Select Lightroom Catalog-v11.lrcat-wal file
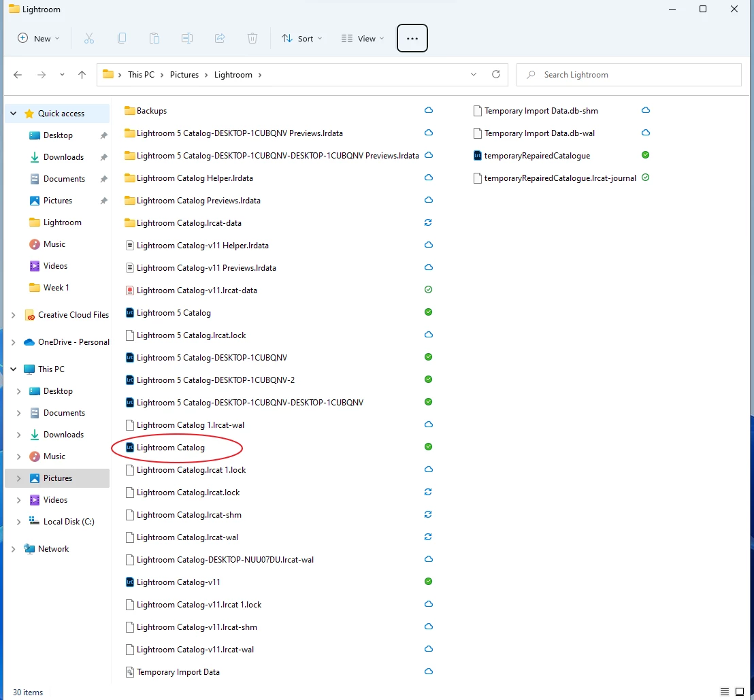 point(195,650)
